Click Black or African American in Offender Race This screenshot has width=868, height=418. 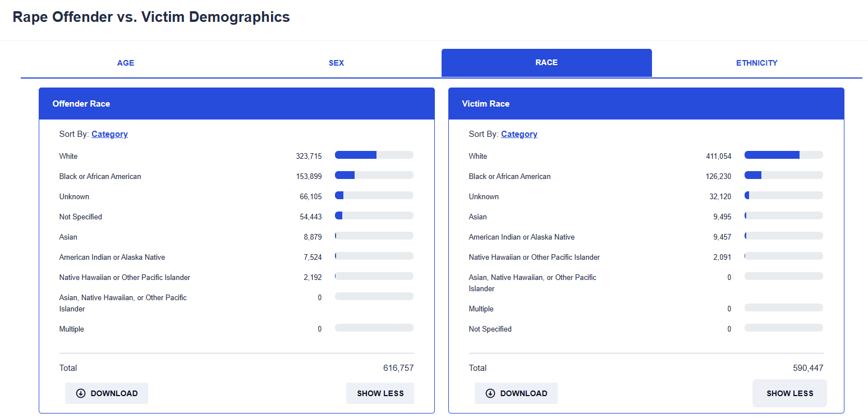click(x=100, y=176)
